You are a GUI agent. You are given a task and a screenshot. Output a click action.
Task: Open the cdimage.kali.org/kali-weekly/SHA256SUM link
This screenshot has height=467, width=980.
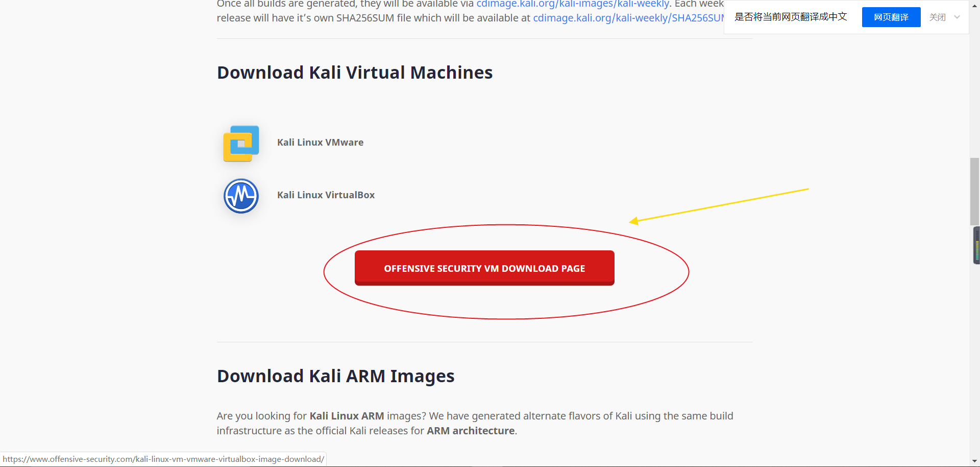[x=628, y=18]
